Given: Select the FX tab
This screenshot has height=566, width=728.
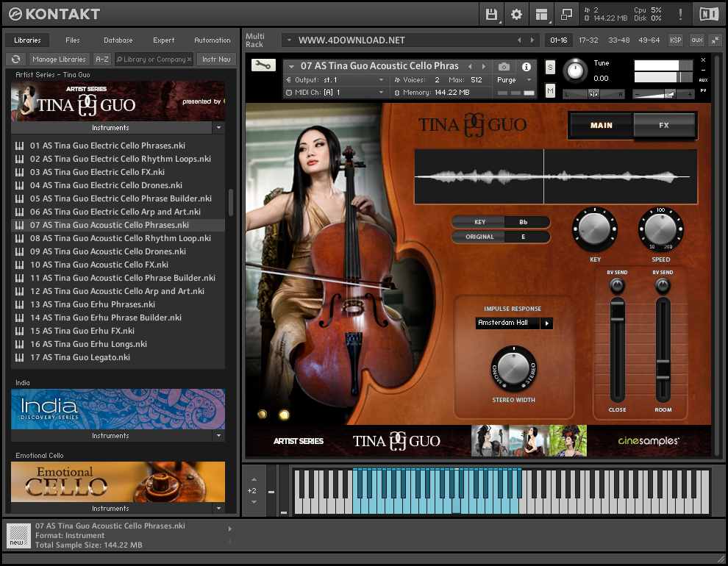Looking at the screenshot, I should [664, 125].
